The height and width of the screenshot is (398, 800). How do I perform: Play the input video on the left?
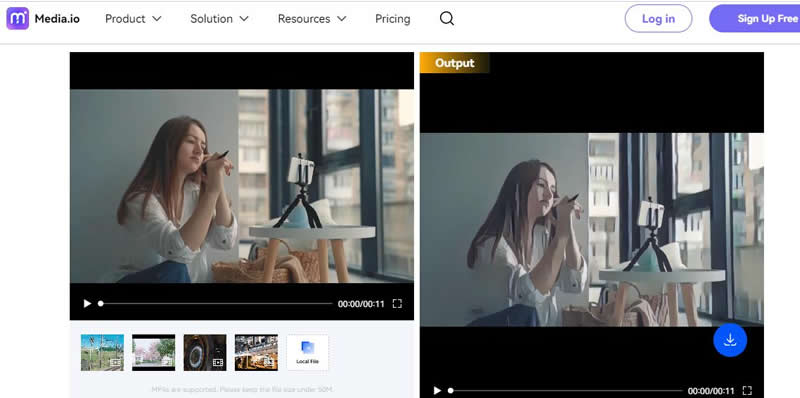coord(87,304)
